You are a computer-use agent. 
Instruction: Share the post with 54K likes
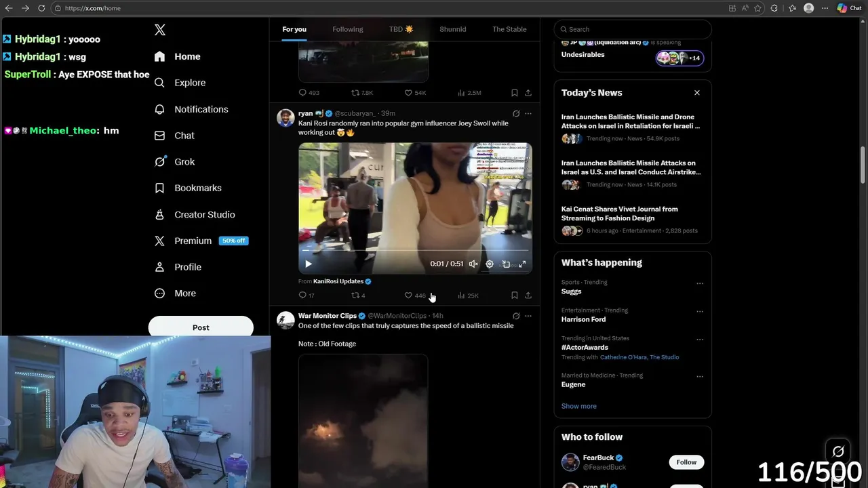tap(528, 93)
